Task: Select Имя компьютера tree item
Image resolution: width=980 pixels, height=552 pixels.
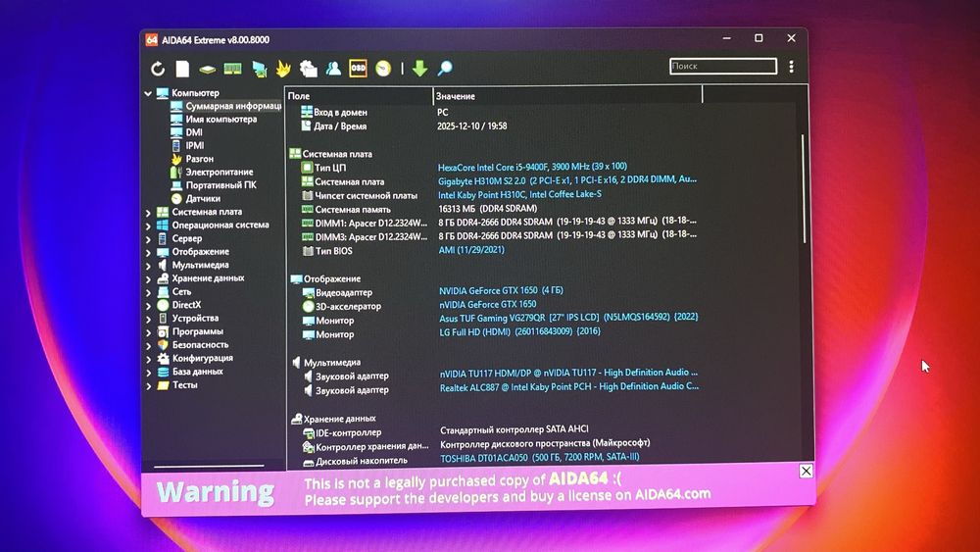Action: (x=220, y=119)
